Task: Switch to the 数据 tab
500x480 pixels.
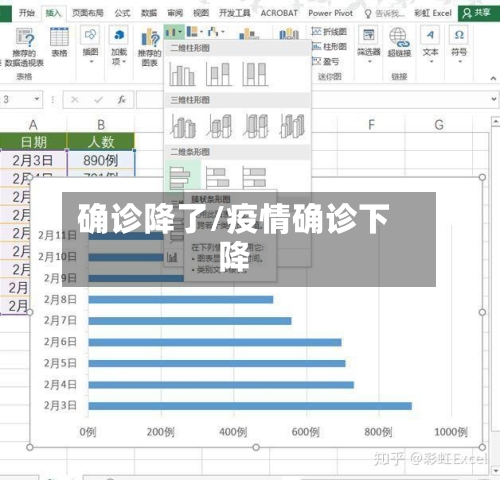Action: [x=149, y=13]
